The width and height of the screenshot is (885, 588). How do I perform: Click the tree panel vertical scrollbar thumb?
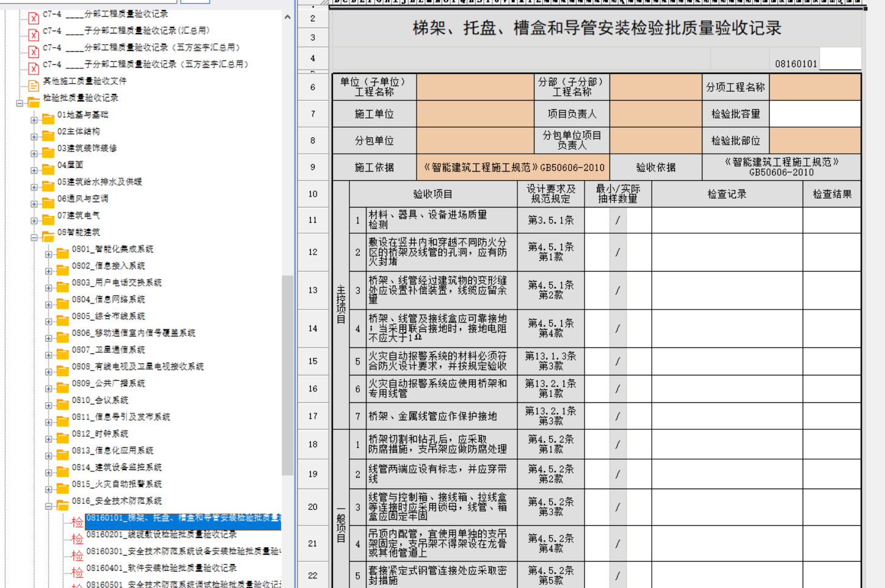tap(287, 375)
